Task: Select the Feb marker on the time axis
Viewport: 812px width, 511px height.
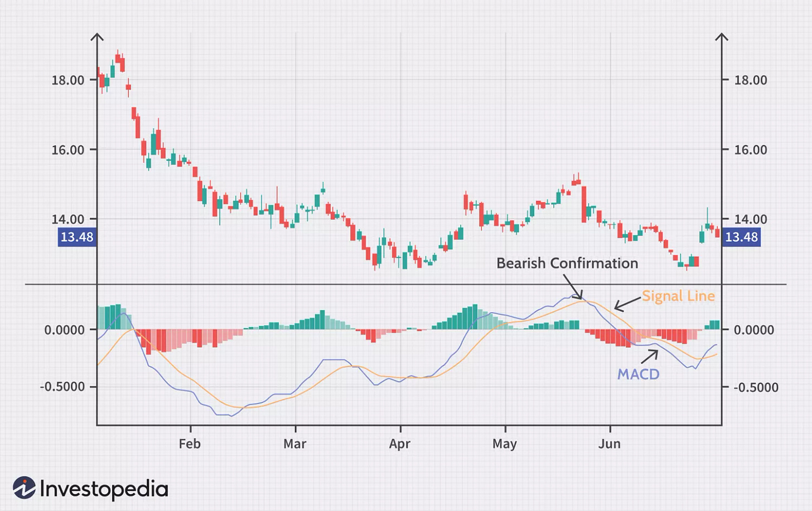Action: pos(190,444)
